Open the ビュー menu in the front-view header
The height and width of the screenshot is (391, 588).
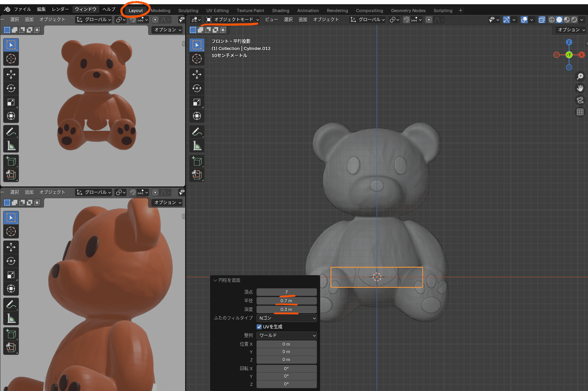click(271, 20)
